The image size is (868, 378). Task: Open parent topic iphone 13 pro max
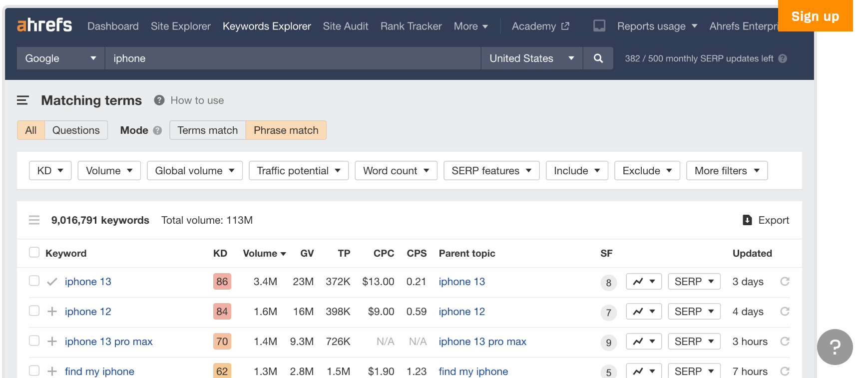click(482, 342)
